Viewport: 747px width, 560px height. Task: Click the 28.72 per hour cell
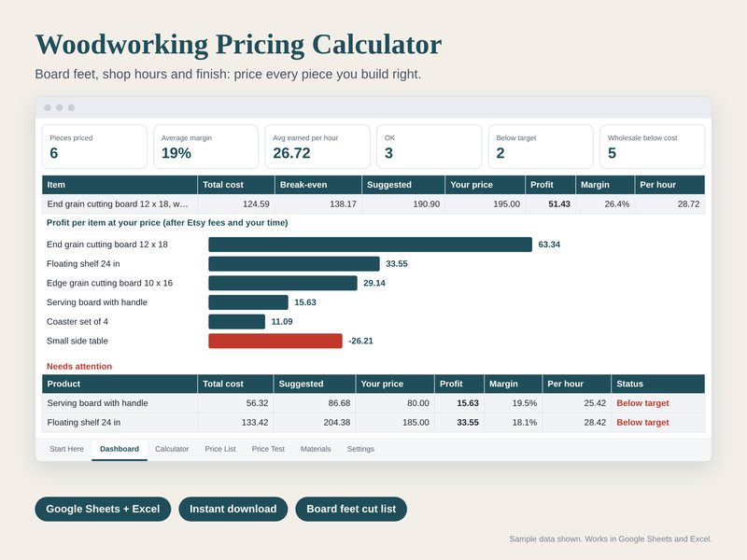669,203
